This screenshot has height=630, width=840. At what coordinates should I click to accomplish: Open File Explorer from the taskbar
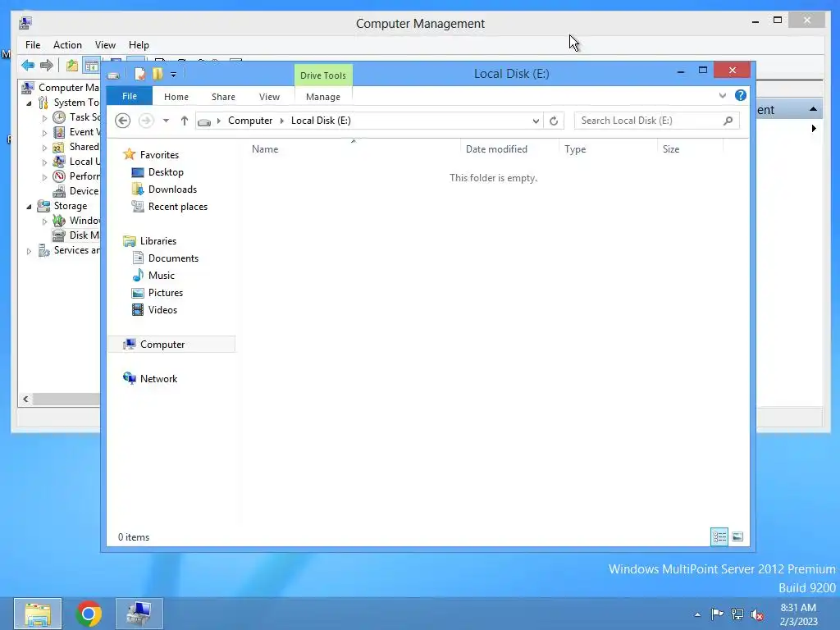(38, 614)
